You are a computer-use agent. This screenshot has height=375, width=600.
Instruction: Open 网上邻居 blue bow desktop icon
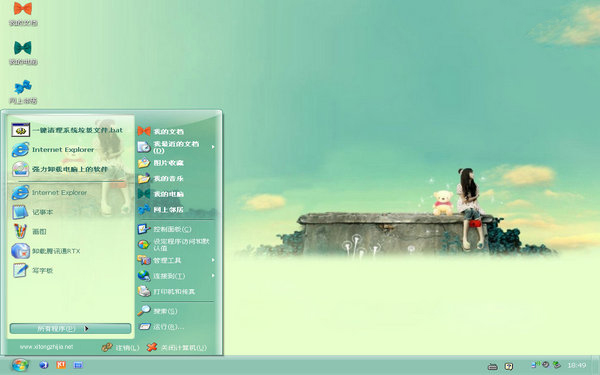23,92
